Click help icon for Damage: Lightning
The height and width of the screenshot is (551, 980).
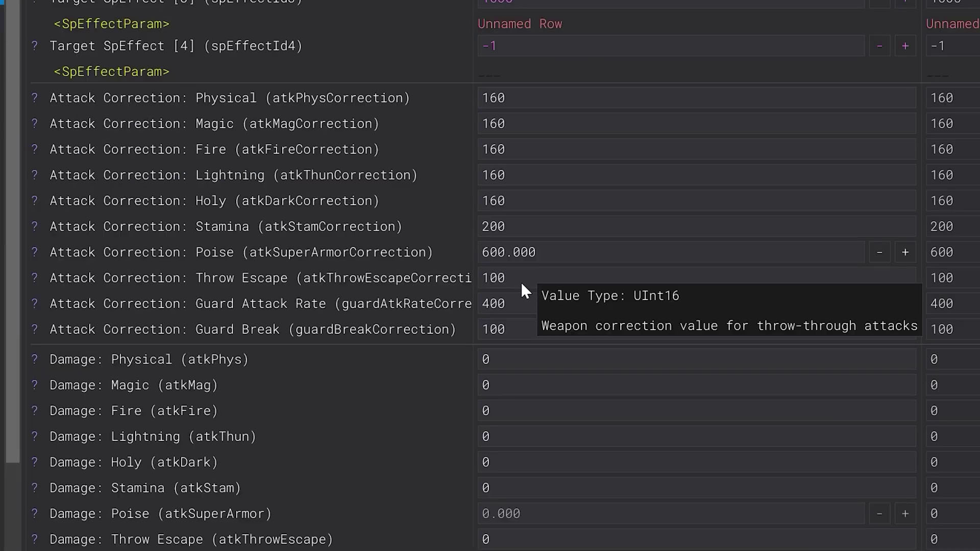35,437
